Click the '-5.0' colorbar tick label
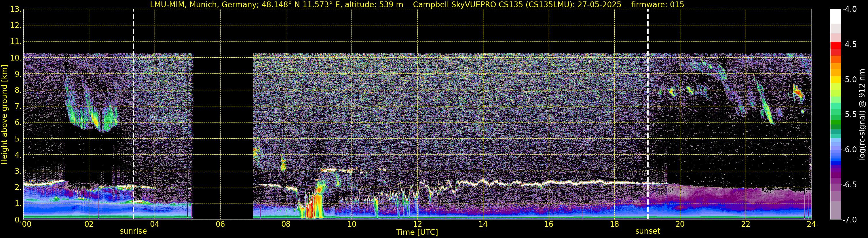This screenshot has height=238, width=868. [850, 80]
